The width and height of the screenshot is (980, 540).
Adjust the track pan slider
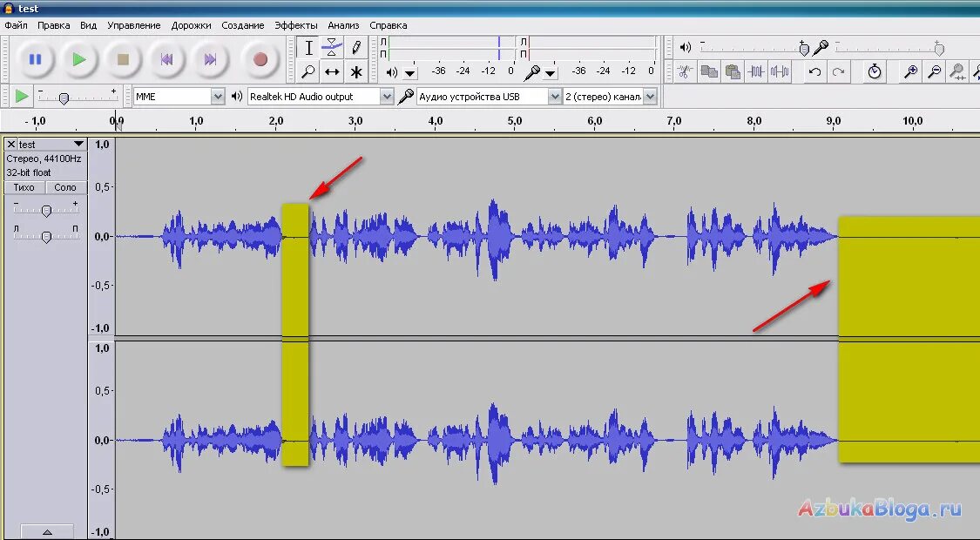tap(46, 237)
